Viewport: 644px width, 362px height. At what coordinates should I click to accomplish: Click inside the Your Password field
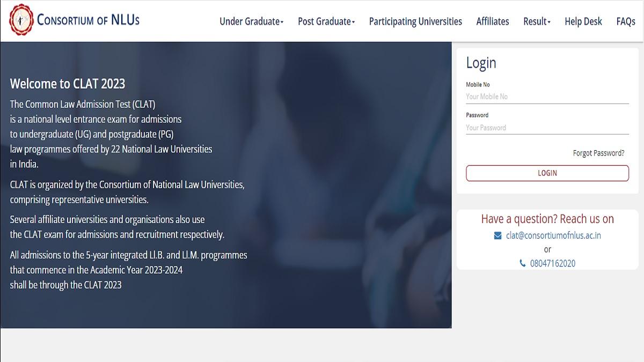pyautogui.click(x=547, y=128)
